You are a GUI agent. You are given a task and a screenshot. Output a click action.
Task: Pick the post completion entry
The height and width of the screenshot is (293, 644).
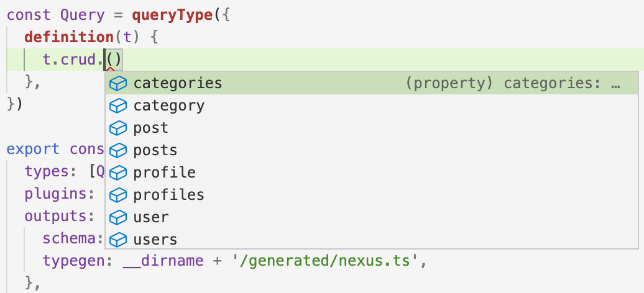pos(151,128)
